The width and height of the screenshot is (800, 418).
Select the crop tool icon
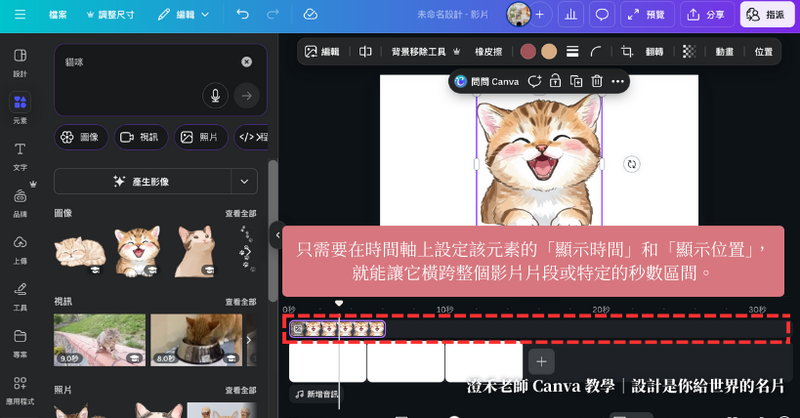point(627,52)
